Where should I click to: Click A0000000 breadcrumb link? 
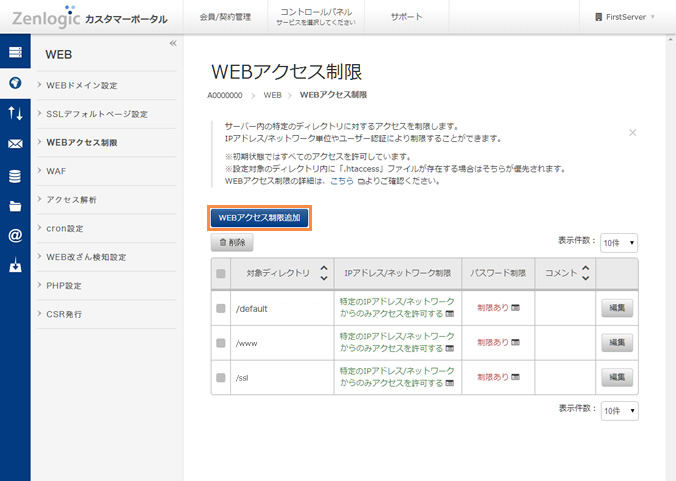tap(225, 95)
